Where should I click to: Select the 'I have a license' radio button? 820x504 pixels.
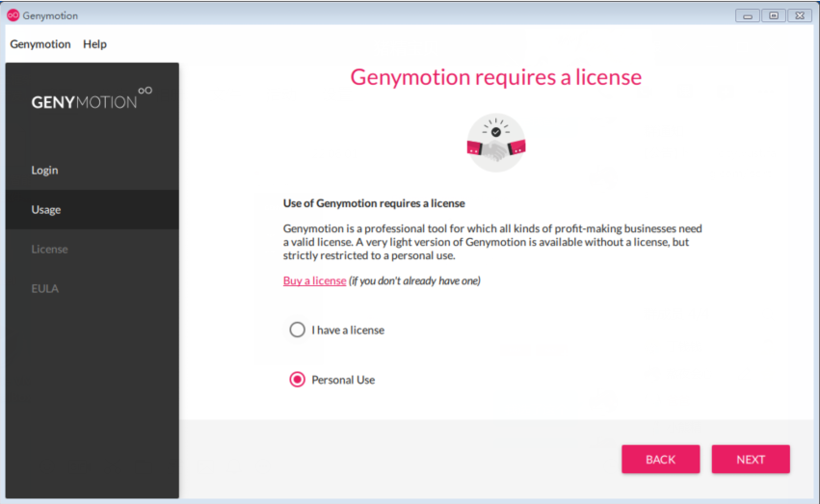tap(297, 330)
